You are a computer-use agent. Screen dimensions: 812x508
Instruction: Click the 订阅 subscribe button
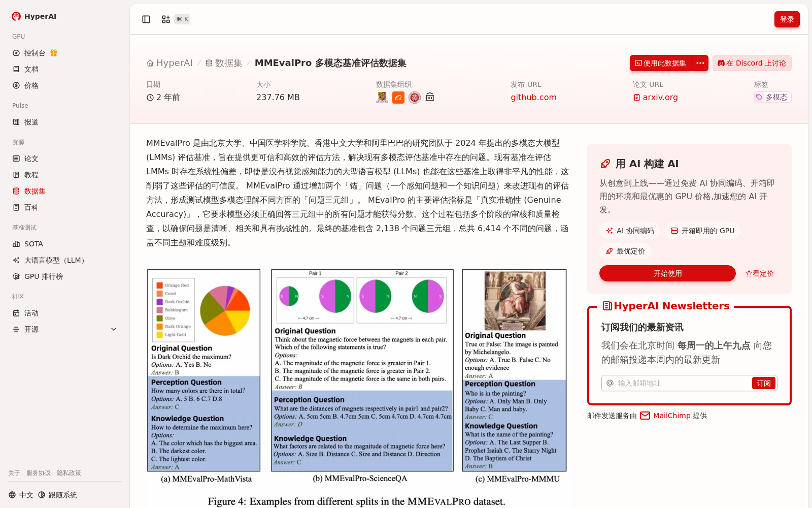(x=763, y=383)
